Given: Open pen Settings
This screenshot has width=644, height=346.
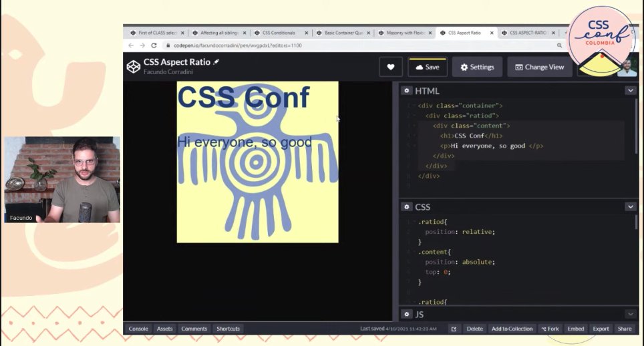Looking at the screenshot, I should coord(477,67).
